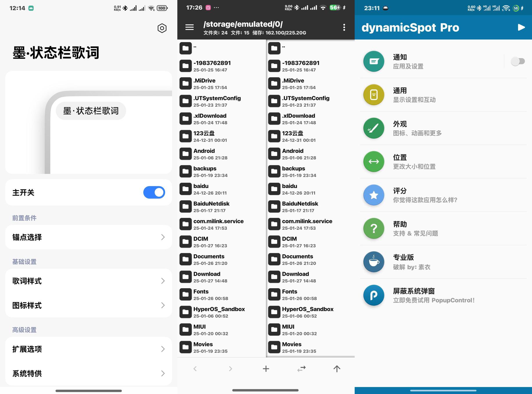The width and height of the screenshot is (532, 394).
Task: Open 屏蔽系统弹窗 PopupControl icon
Action: click(374, 295)
